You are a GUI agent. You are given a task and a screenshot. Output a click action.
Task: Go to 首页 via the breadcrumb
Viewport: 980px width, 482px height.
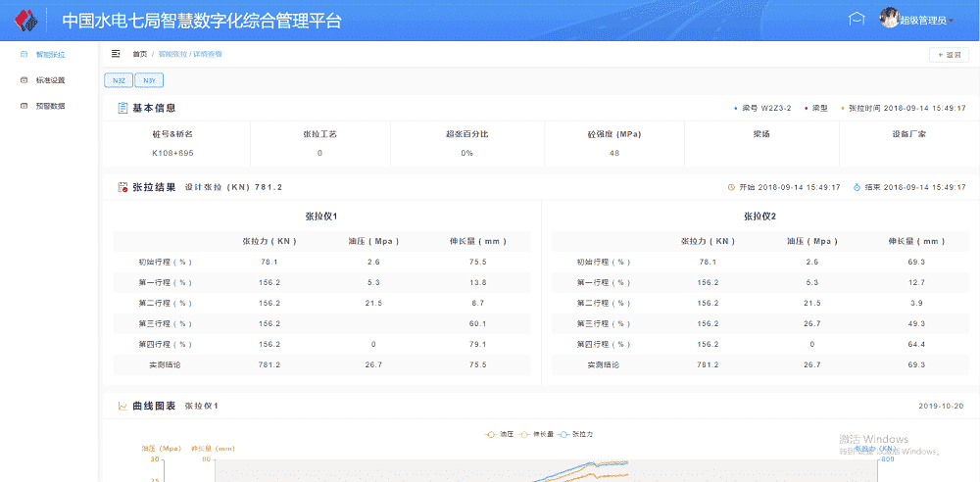pos(140,55)
